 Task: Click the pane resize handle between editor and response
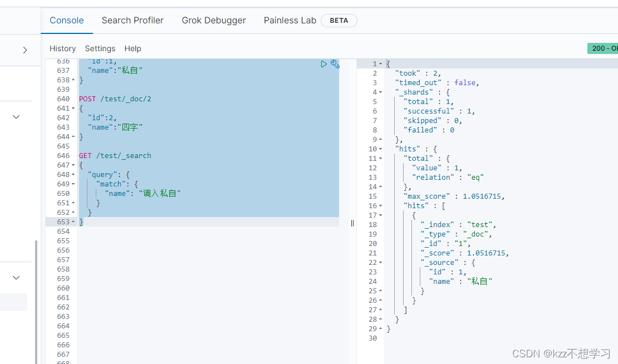tap(352, 223)
